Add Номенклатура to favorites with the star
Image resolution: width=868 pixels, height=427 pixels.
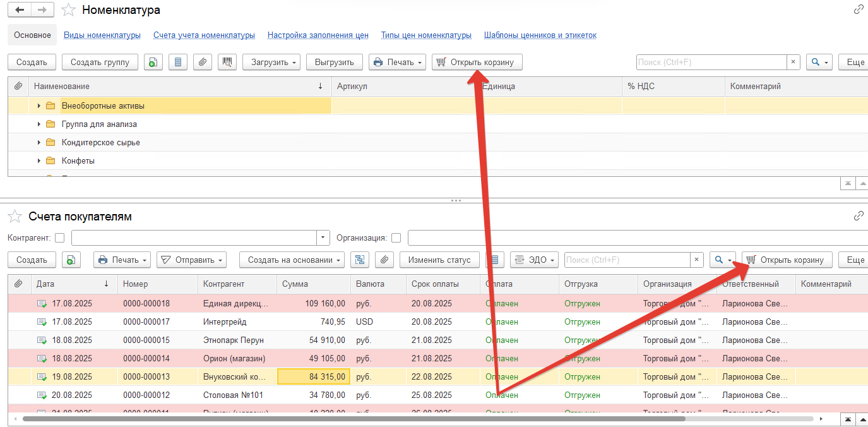(x=69, y=10)
